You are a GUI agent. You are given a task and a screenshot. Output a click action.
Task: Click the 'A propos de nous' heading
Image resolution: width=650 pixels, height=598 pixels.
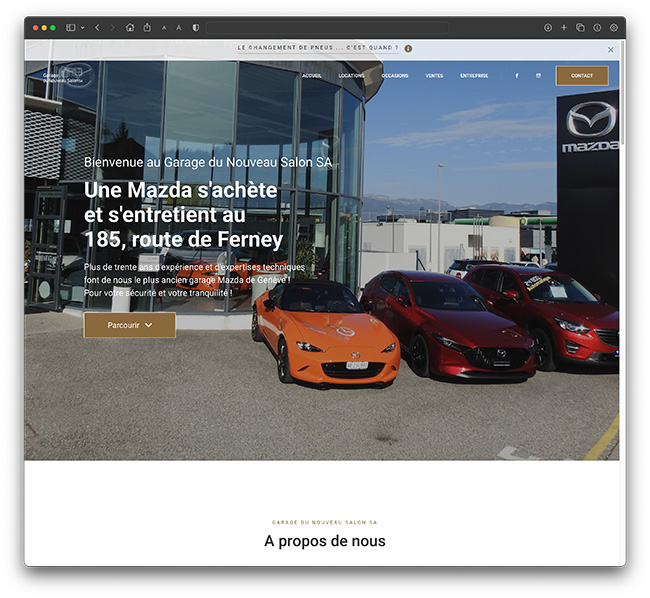[x=325, y=541]
